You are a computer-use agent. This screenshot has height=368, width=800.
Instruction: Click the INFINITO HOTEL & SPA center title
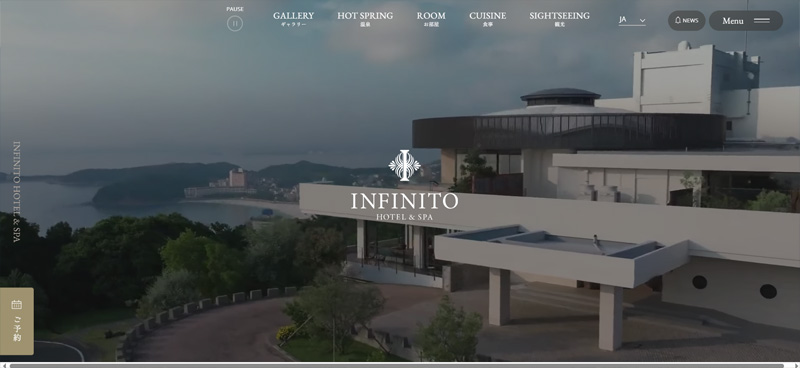(x=404, y=206)
